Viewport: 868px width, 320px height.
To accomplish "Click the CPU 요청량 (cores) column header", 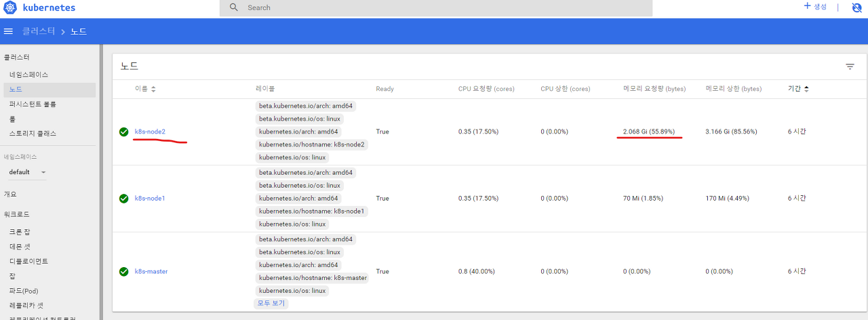I will pyautogui.click(x=486, y=89).
